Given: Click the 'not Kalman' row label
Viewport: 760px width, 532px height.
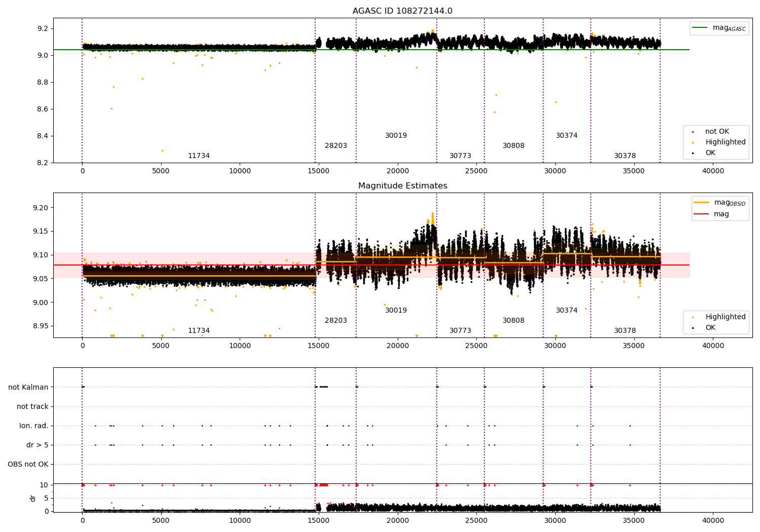Looking at the screenshot, I should [x=28, y=387].
